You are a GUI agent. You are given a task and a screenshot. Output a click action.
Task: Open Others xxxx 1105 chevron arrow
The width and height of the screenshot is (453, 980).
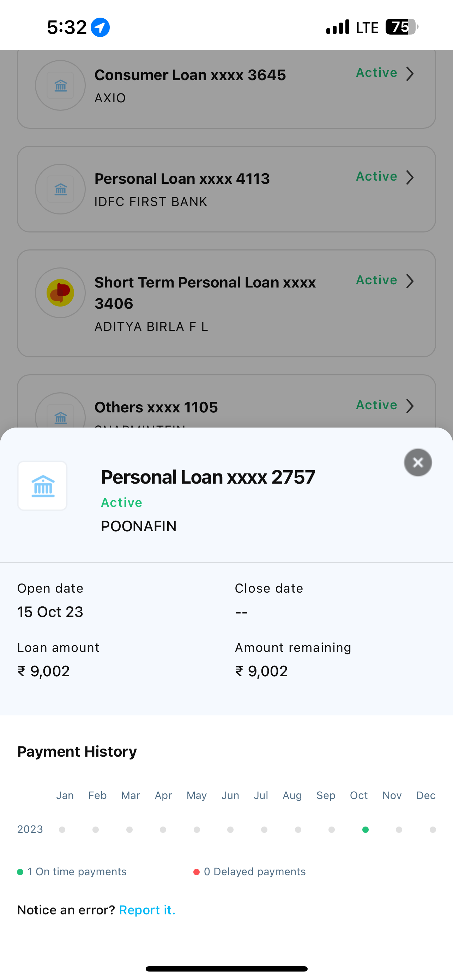pos(410,406)
